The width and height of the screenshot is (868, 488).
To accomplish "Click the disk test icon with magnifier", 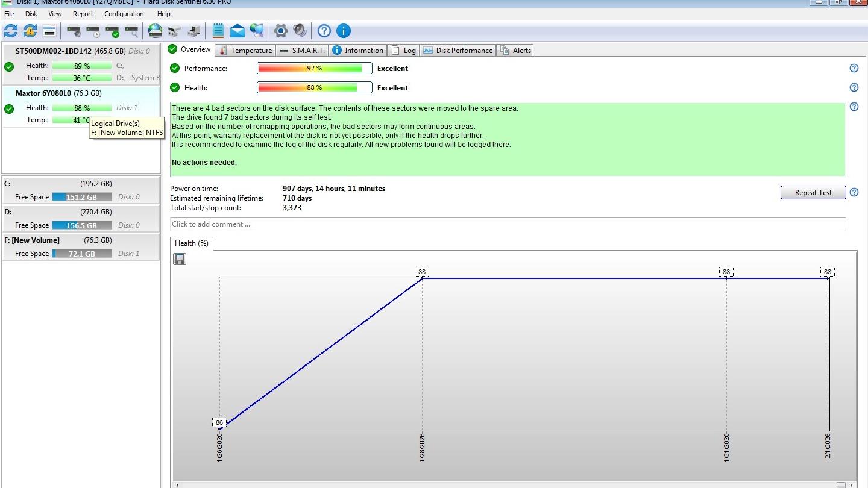I will [131, 31].
